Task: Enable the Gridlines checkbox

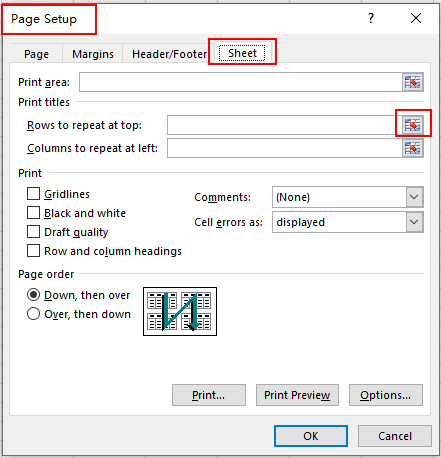Action: 33,194
